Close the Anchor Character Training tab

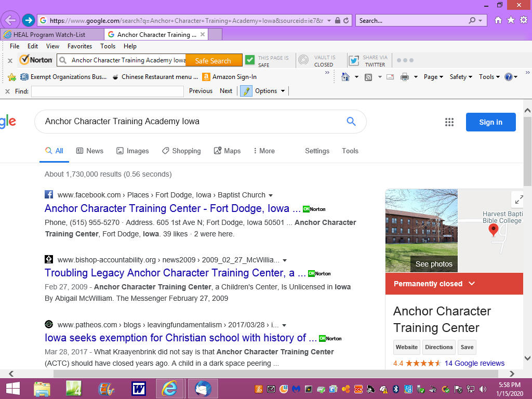[x=203, y=34]
